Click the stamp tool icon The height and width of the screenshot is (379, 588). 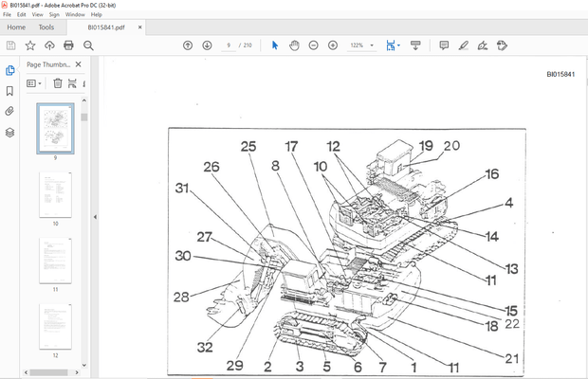502,45
